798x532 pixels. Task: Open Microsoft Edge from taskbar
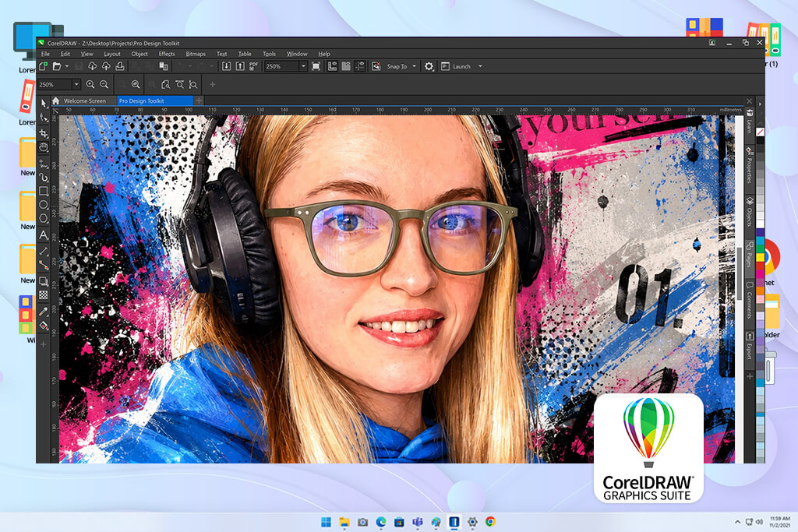[x=381, y=522]
